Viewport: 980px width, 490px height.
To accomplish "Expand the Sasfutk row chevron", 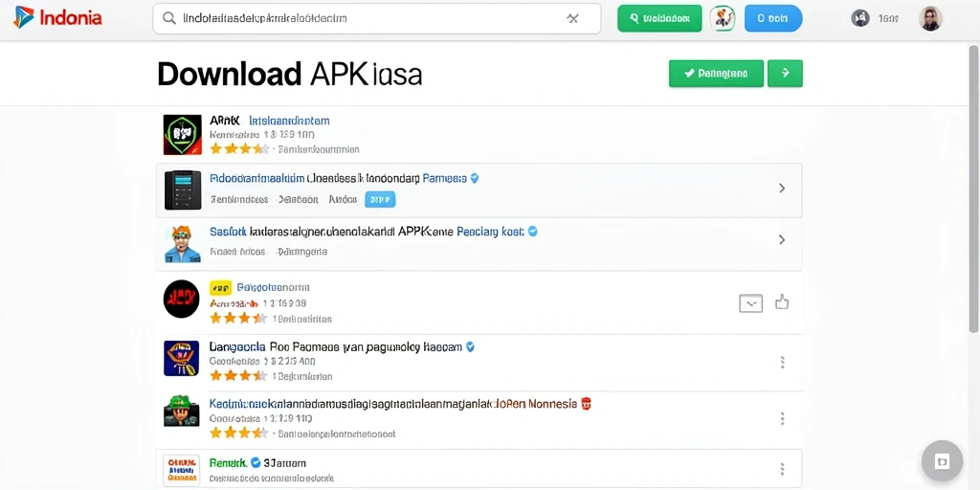I will tap(782, 239).
